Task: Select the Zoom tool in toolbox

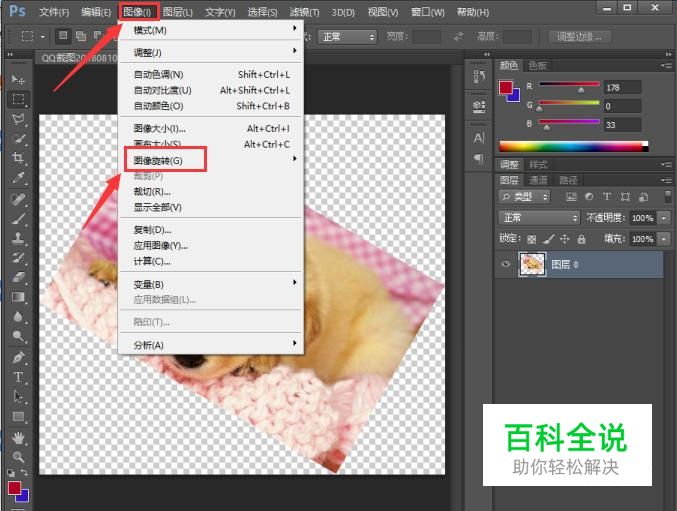Action: pyautogui.click(x=18, y=457)
